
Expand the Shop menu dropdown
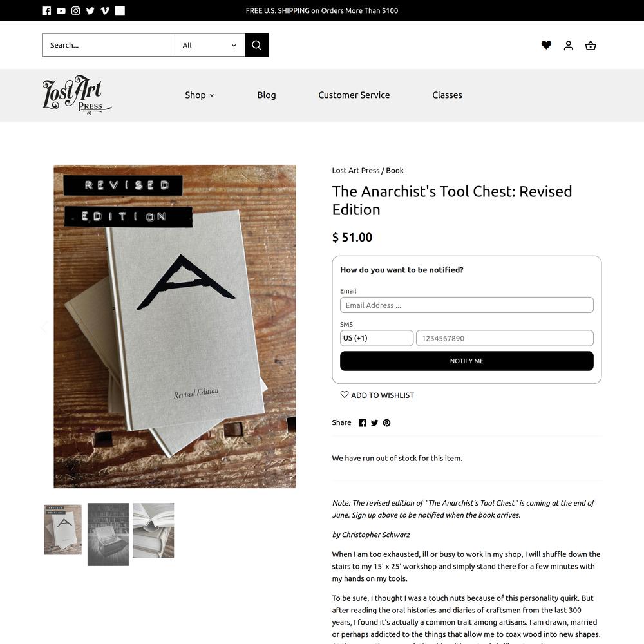[200, 95]
